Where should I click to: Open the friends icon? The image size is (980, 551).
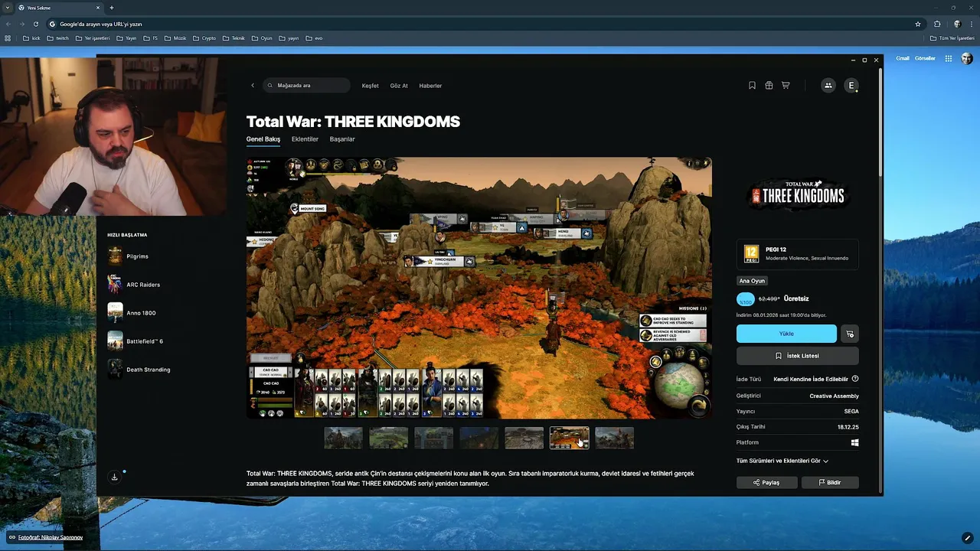pyautogui.click(x=828, y=86)
